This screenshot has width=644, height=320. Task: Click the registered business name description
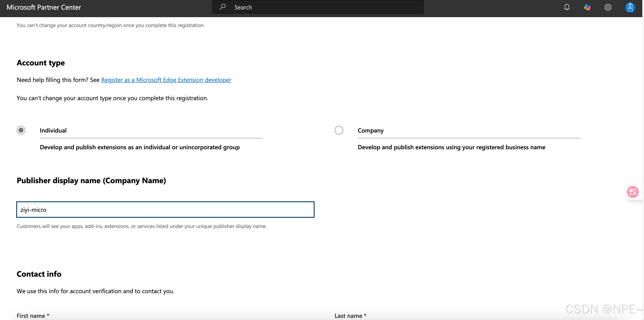tap(451, 147)
